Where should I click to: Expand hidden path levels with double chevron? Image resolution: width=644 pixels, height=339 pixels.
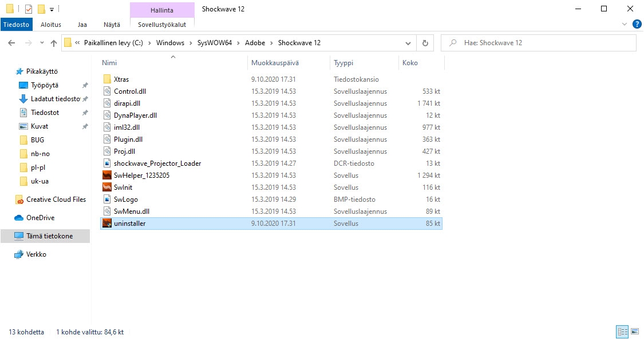click(77, 43)
